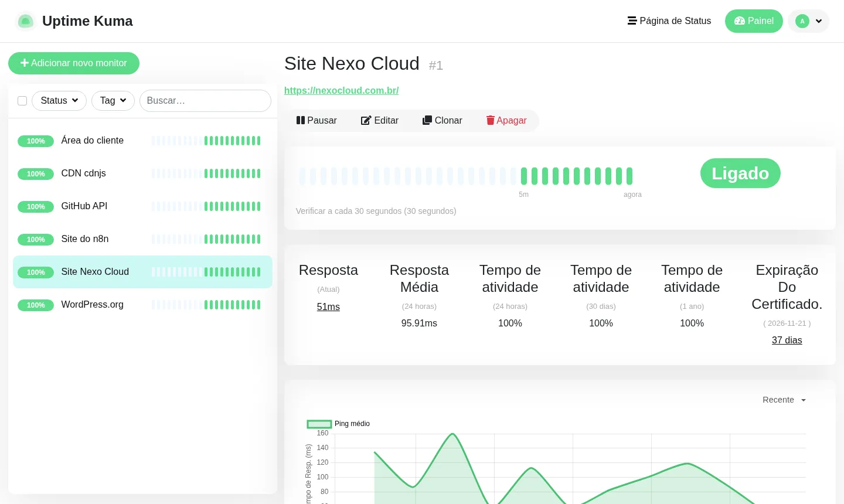This screenshot has width=844, height=504.
Task: Open the https://nexocloud.com.br/ link
Action: pos(341,90)
